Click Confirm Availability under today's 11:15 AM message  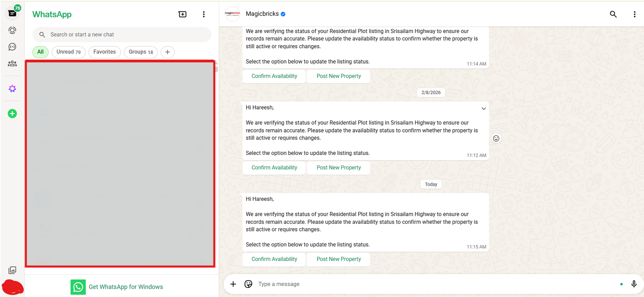pos(274,259)
